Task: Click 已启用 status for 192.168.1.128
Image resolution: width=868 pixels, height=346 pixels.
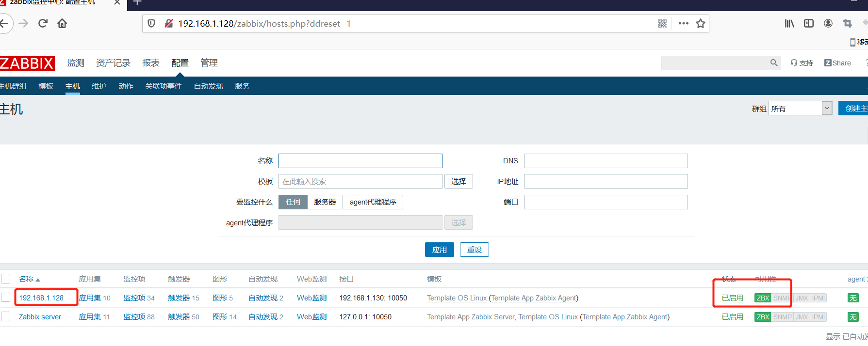Action: click(x=733, y=298)
